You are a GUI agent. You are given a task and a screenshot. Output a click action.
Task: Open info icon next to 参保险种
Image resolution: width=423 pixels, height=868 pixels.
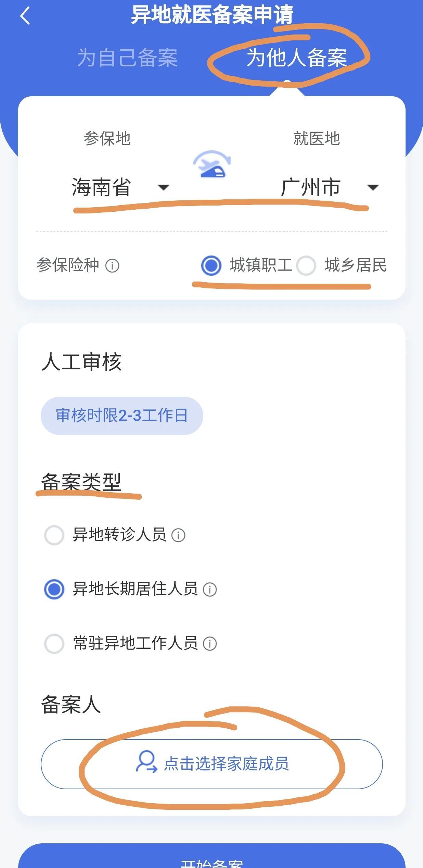[x=112, y=265]
